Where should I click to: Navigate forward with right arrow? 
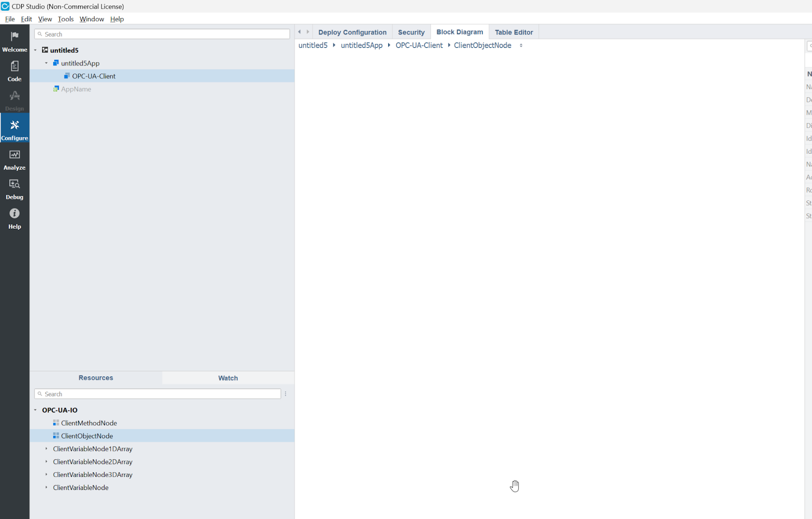308,32
